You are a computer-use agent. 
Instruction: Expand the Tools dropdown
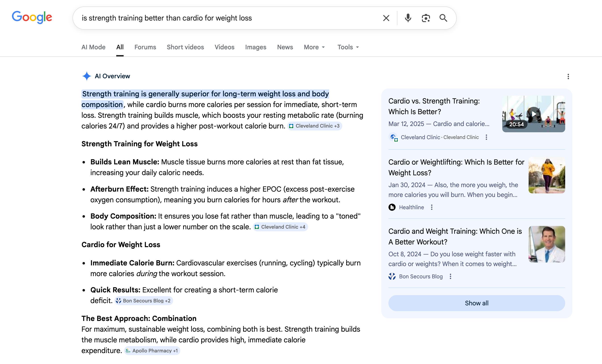point(348,47)
